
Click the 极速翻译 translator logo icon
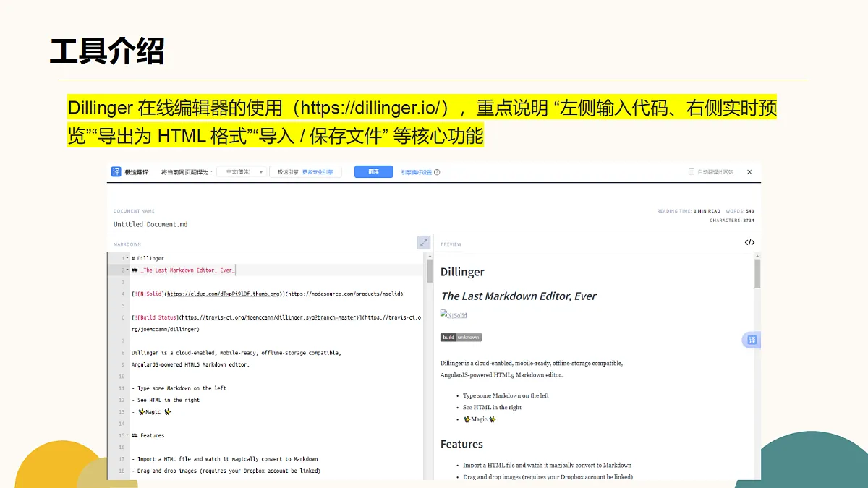click(x=116, y=171)
